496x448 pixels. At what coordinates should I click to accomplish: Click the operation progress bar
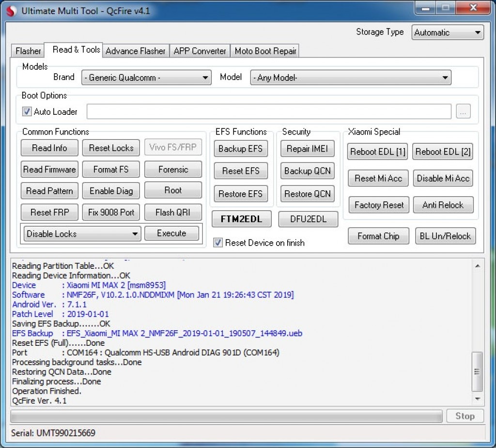tap(226, 416)
